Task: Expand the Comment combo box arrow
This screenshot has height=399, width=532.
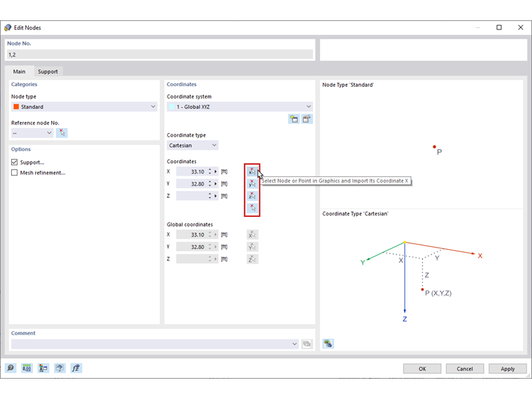Action: click(294, 344)
